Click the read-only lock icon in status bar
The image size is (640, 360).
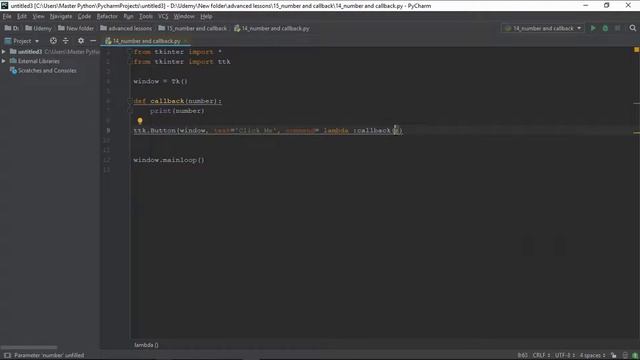(x=613, y=355)
